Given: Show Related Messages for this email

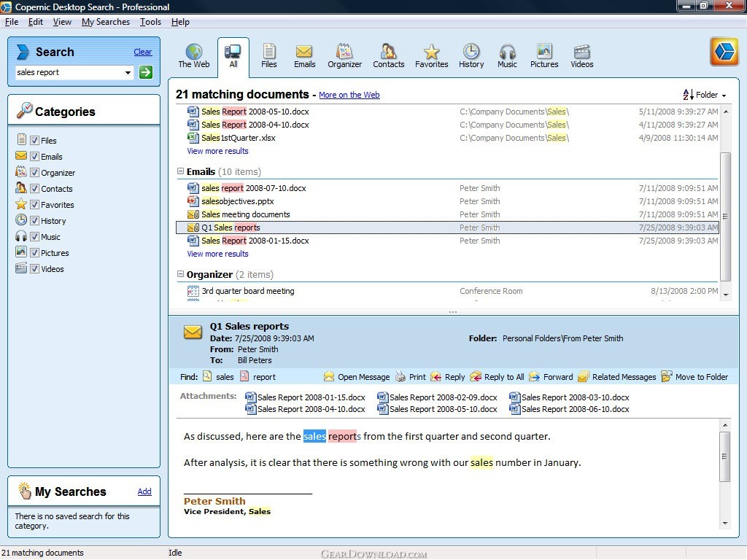Looking at the screenshot, I should [x=617, y=377].
